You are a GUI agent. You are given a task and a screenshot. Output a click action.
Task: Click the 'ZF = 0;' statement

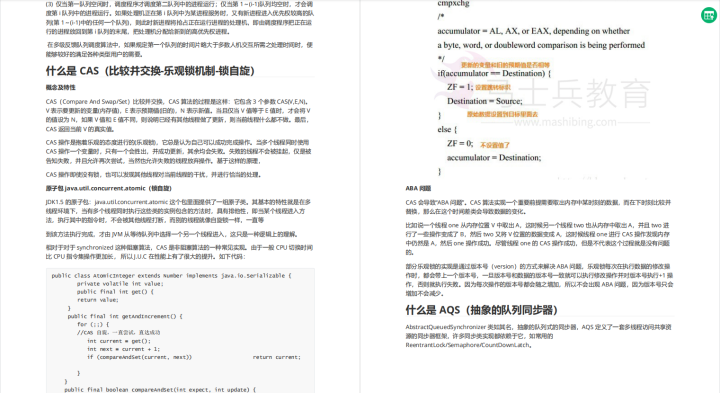pos(460,143)
